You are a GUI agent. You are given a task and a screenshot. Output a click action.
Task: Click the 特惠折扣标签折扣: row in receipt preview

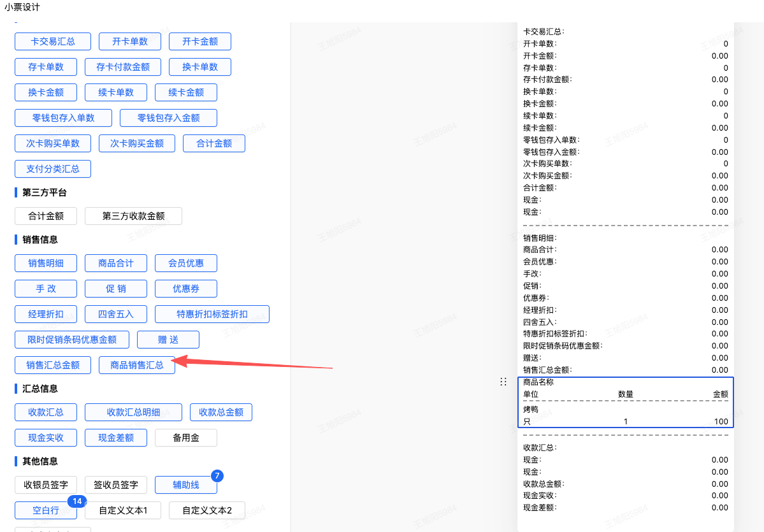point(626,334)
